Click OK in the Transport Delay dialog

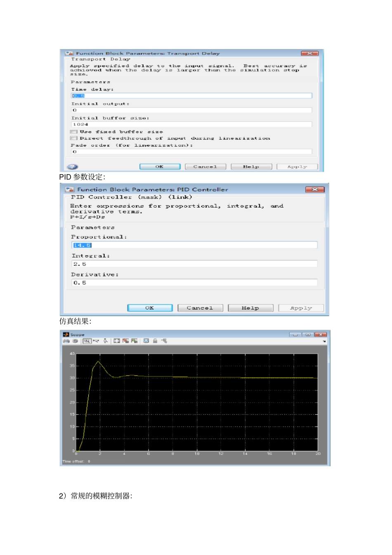160,167
